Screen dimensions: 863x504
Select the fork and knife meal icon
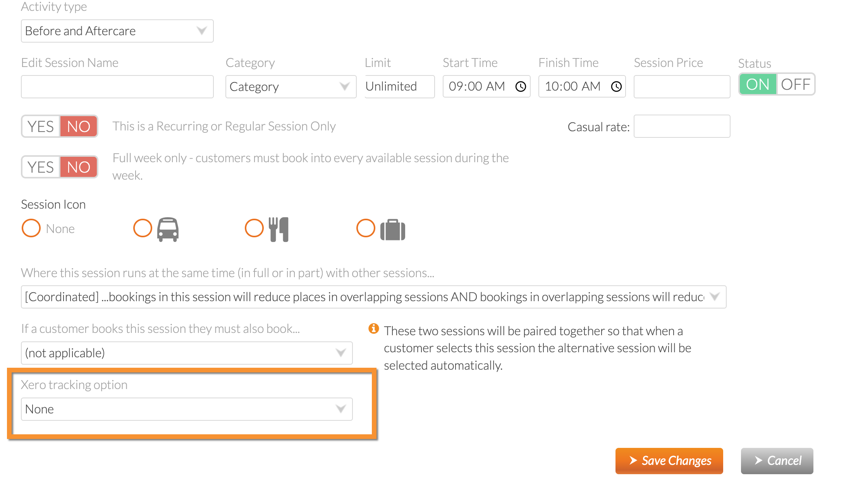[279, 229]
